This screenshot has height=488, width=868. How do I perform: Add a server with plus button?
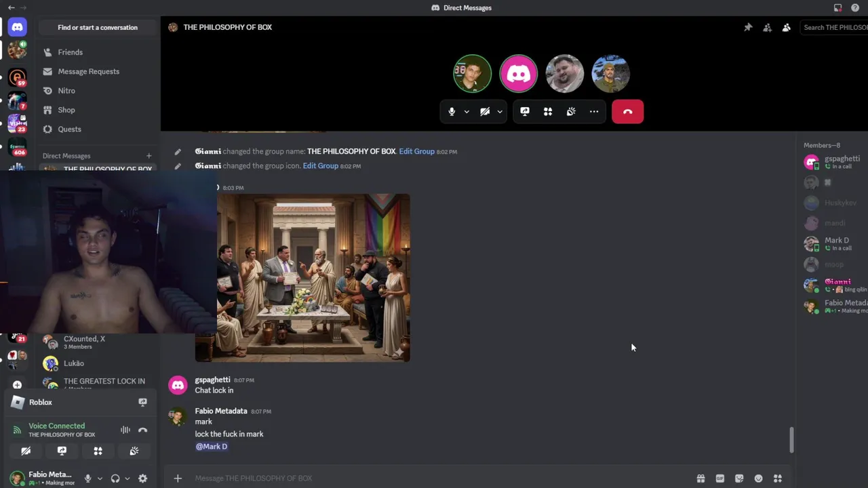[x=17, y=385]
